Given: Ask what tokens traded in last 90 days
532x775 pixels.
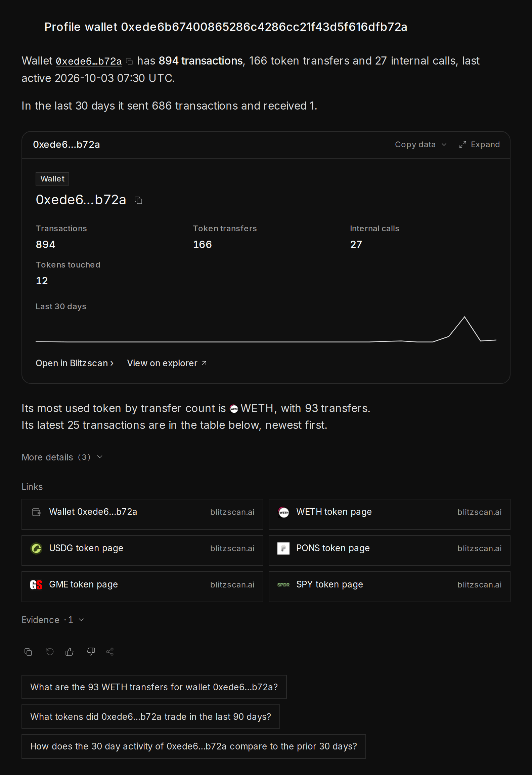Looking at the screenshot, I should pos(151,717).
